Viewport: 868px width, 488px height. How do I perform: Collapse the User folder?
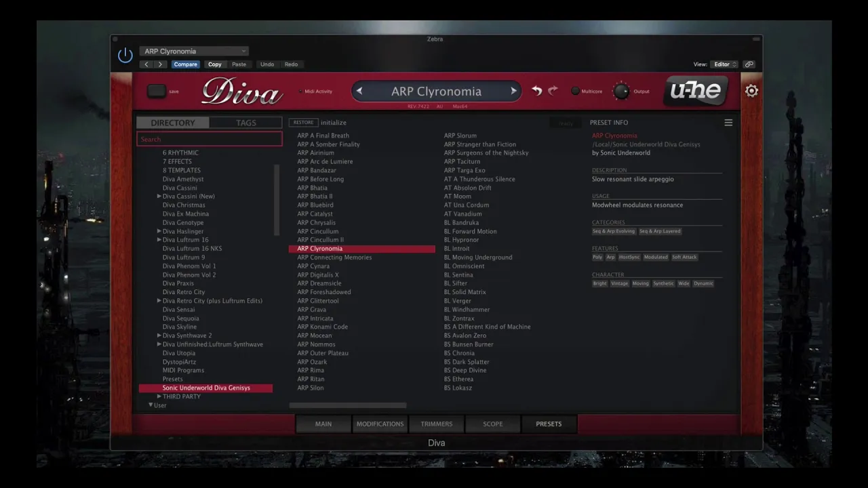click(151, 405)
